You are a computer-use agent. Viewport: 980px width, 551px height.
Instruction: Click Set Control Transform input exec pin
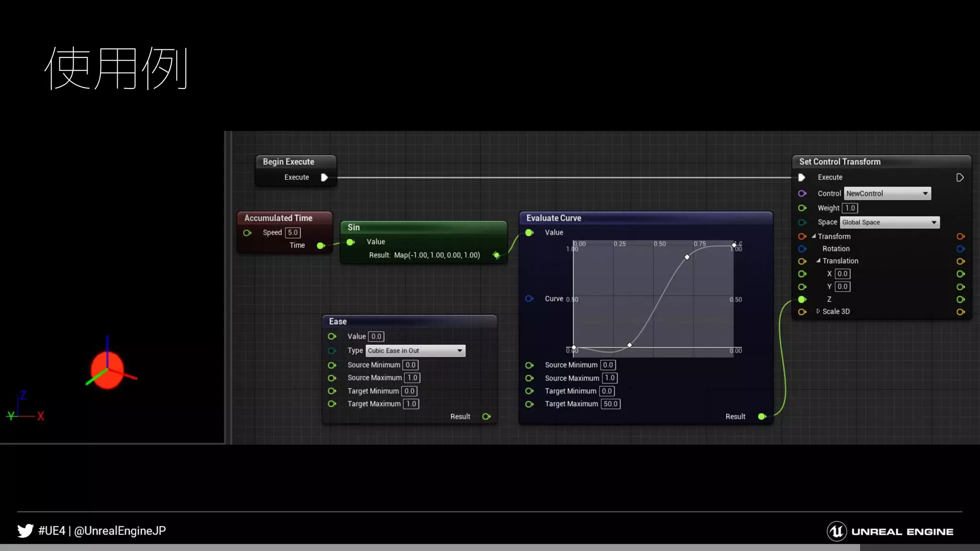802,177
